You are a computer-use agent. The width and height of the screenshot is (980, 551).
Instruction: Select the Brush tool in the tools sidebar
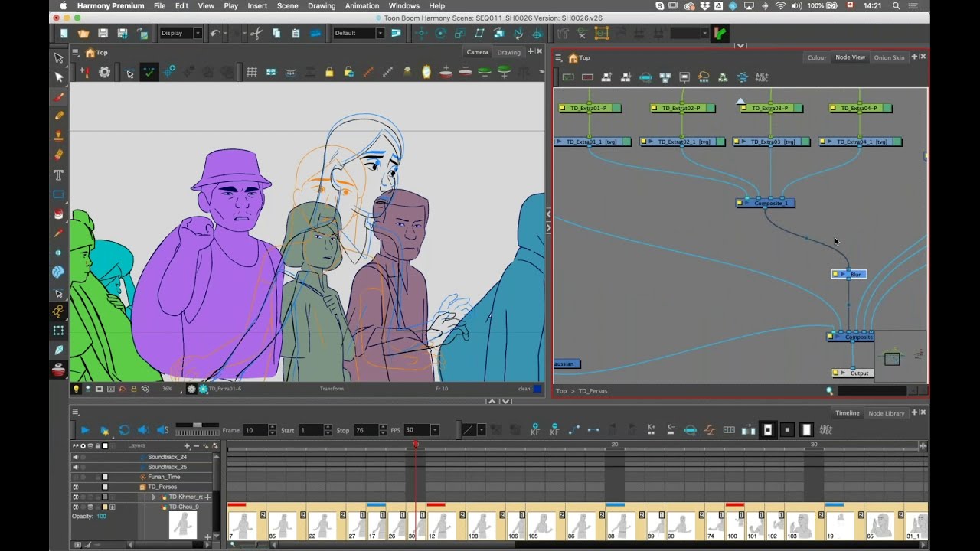(x=59, y=97)
